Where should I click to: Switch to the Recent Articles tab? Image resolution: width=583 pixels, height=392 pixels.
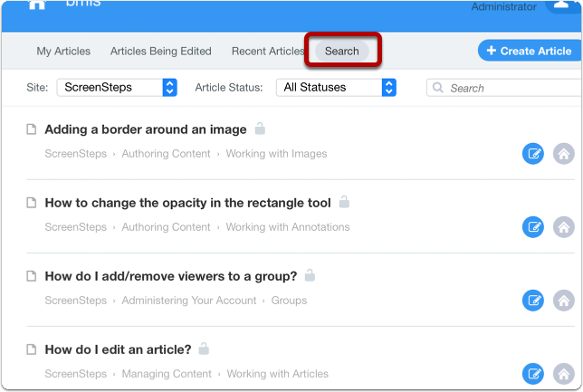click(x=268, y=51)
